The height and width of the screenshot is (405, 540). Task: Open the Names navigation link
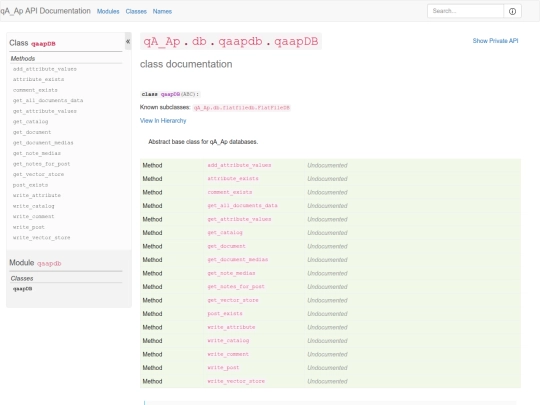162,11
